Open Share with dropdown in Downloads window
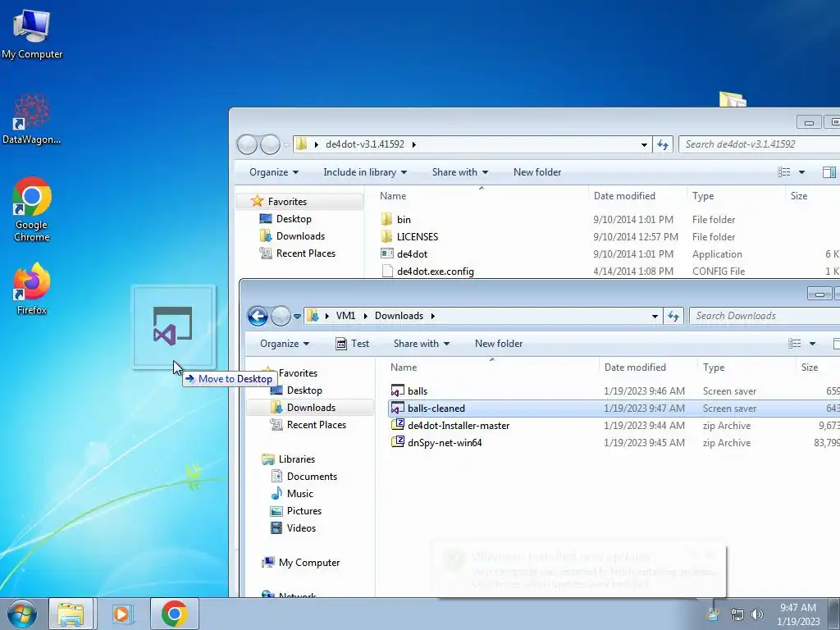 [422, 344]
